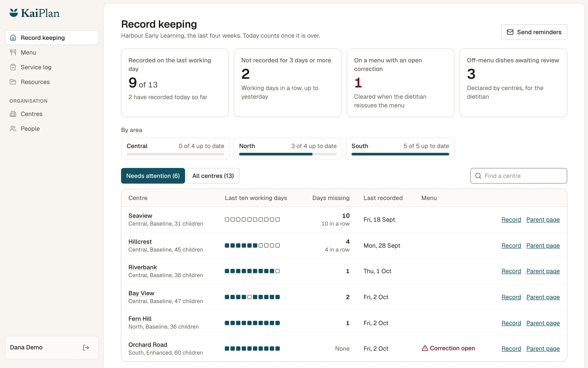The image size is (588, 368).
Task: Click the clipboard icon beside Service log
Action: tap(13, 67)
